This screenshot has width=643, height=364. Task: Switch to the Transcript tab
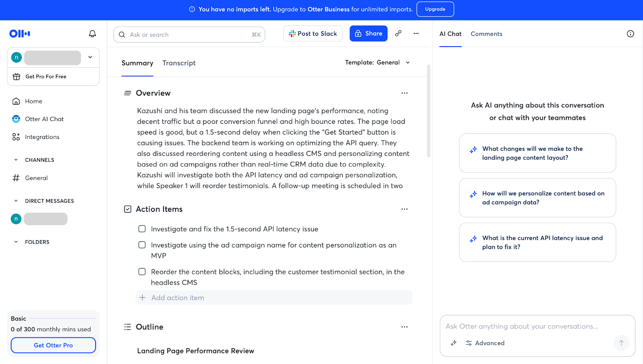click(179, 63)
